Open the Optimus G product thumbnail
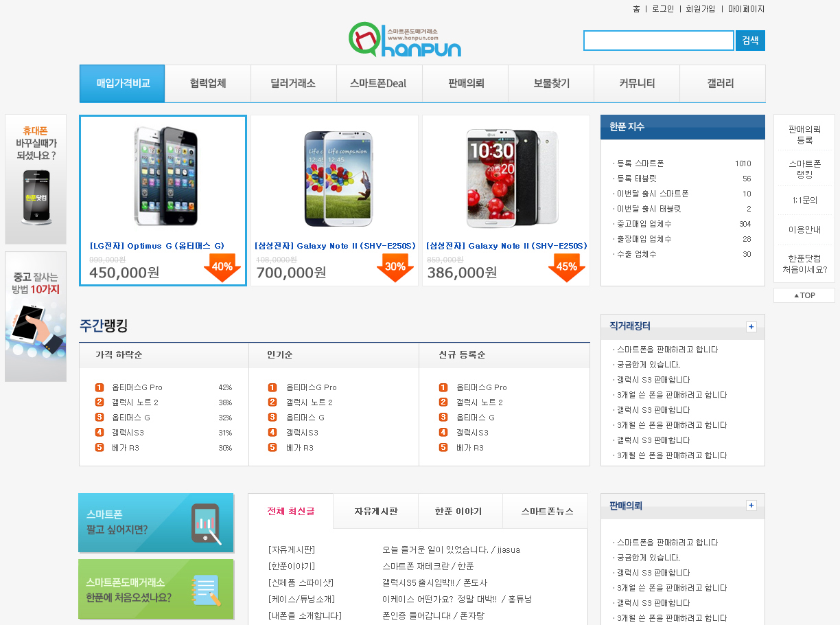840x625 pixels. click(x=165, y=176)
